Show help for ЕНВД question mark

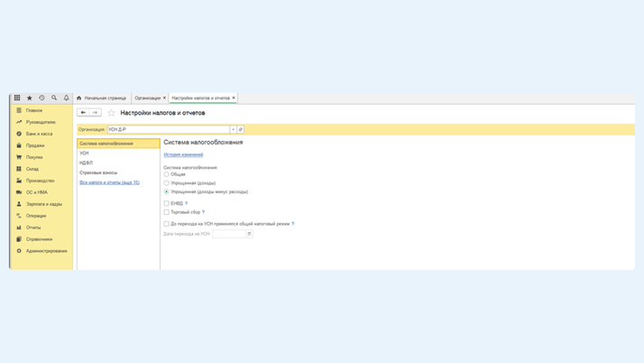pyautogui.click(x=186, y=203)
